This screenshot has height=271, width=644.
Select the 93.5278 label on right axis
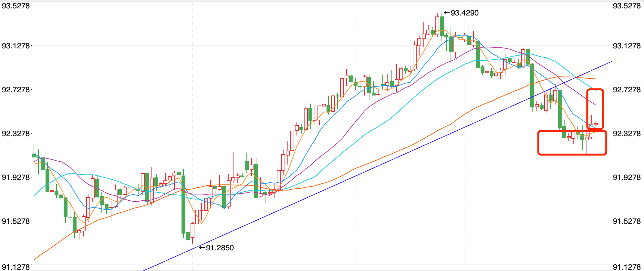(627, 6)
